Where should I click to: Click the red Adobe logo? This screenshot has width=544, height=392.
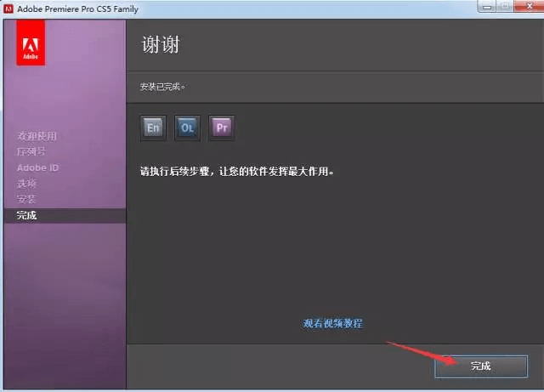coord(31,43)
